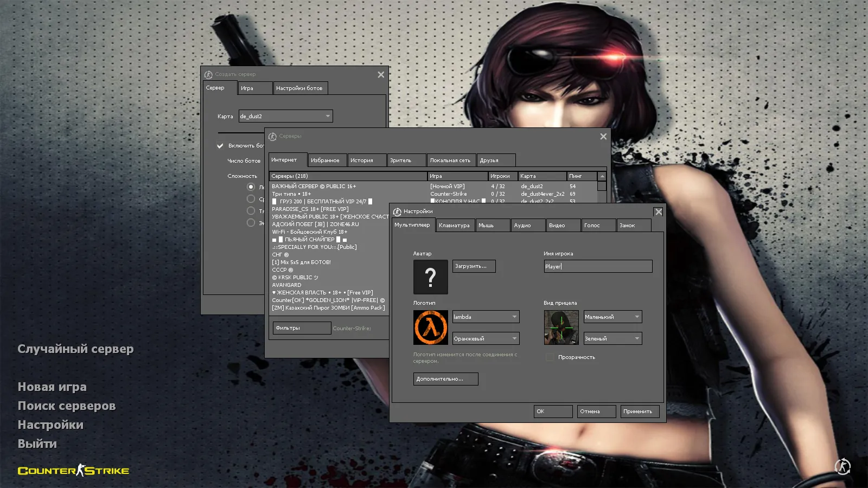Close the Настройки settings window
The width and height of the screenshot is (868, 488).
click(658, 212)
